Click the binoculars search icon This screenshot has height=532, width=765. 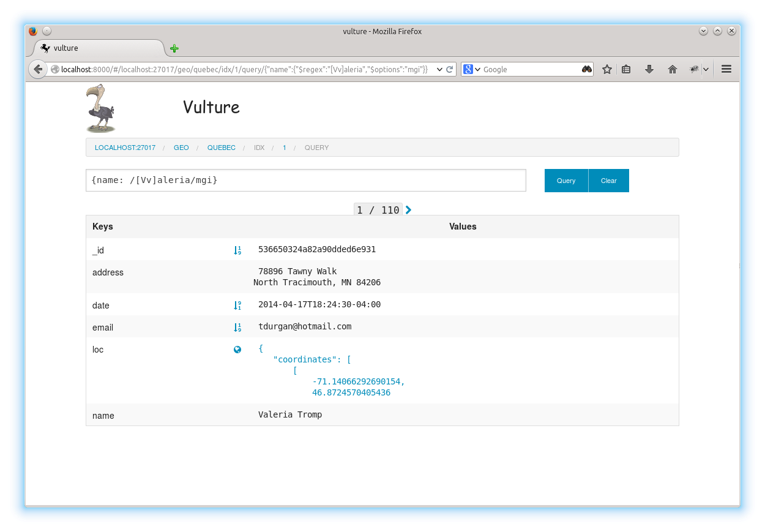click(587, 69)
